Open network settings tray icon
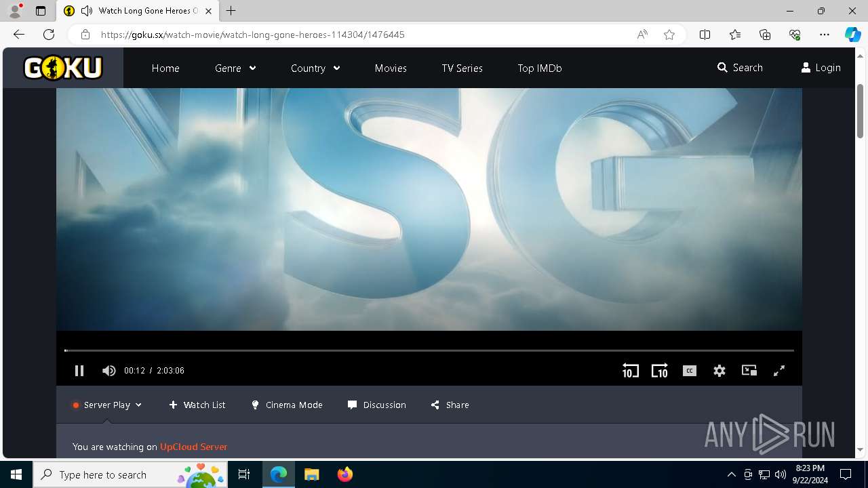Screen dimensions: 868x488 pyautogui.click(x=764, y=474)
